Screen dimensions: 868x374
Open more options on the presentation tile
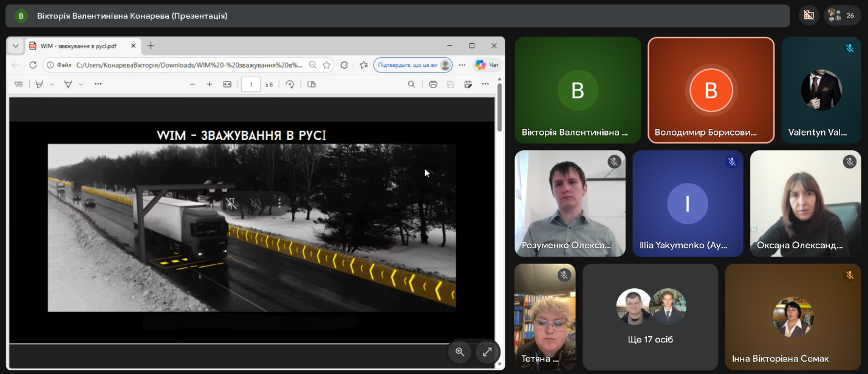279,203
